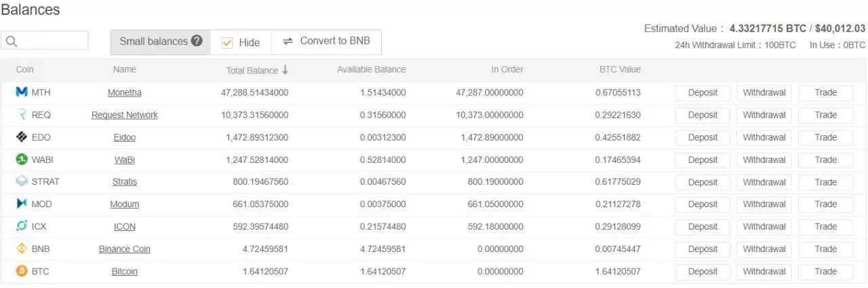Sort by Total Balance arrow
This screenshot has height=288, width=868.
click(285, 70)
